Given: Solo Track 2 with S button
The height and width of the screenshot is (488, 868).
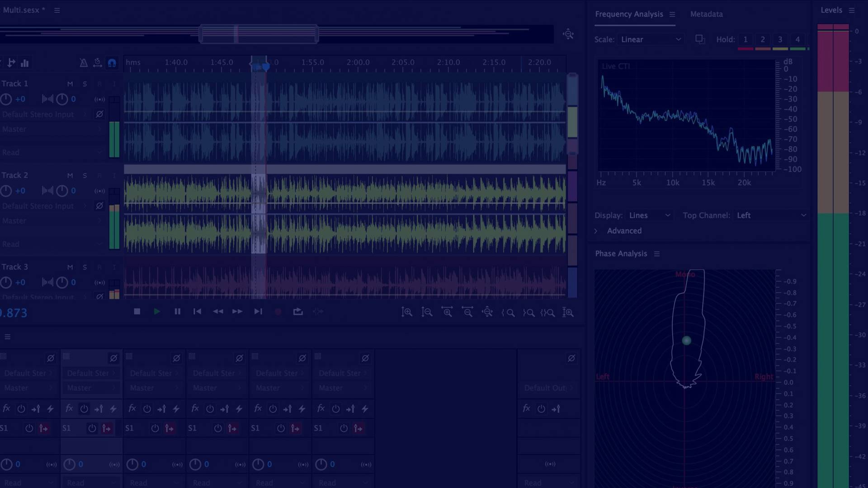Looking at the screenshot, I should pos(85,175).
